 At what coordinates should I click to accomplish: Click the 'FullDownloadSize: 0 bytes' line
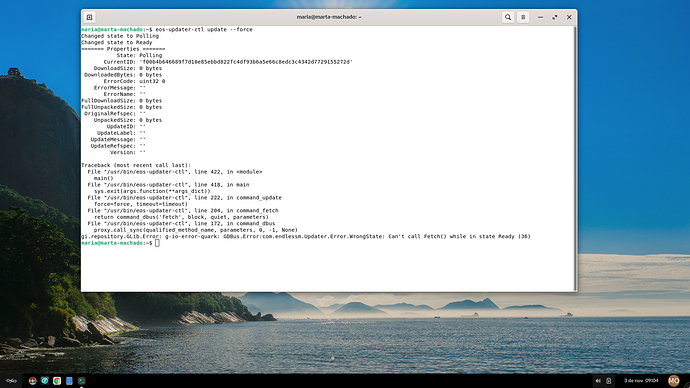[121, 101]
